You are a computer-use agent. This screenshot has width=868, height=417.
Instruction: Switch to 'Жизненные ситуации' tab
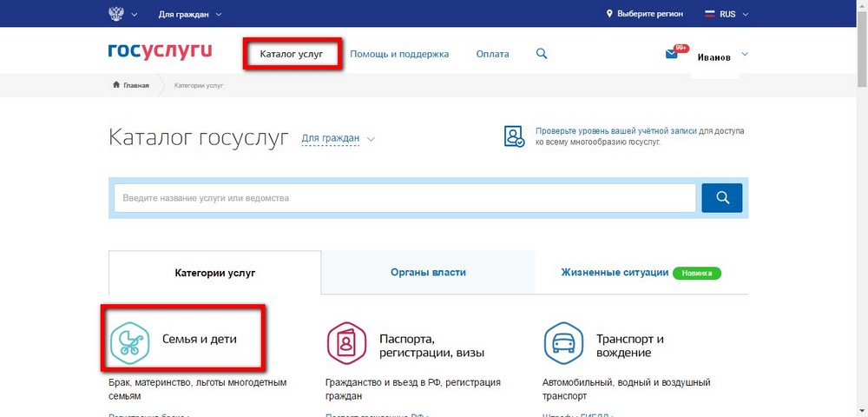click(615, 272)
